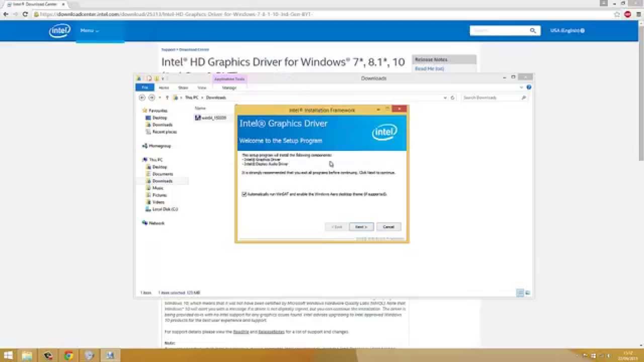
Task: Switch Explorer to details view icon
Action: point(520,293)
